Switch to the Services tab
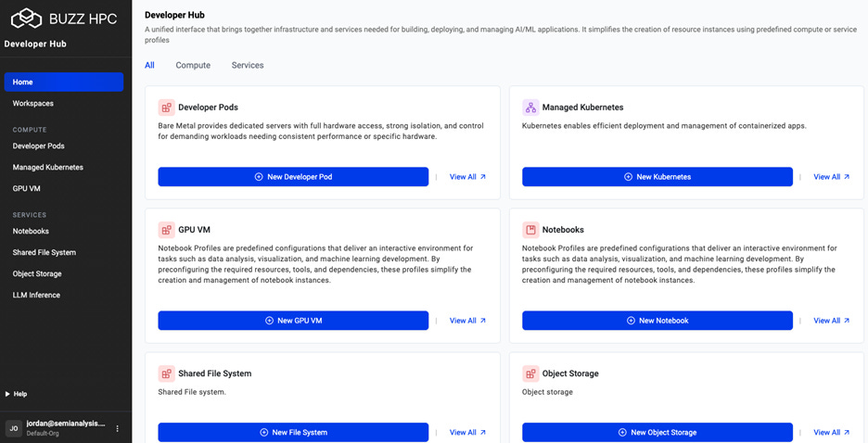868x443 pixels. [248, 65]
